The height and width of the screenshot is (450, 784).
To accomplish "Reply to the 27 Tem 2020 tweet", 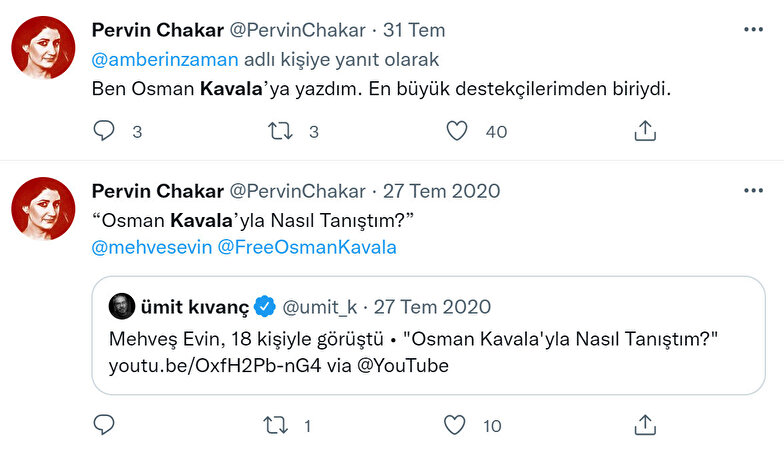I will (x=104, y=425).
